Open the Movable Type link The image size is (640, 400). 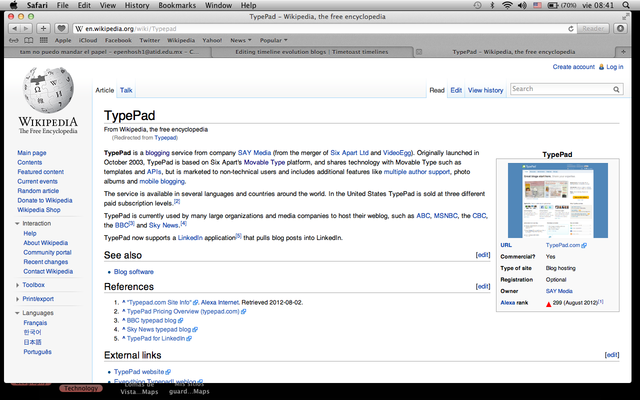click(x=264, y=162)
